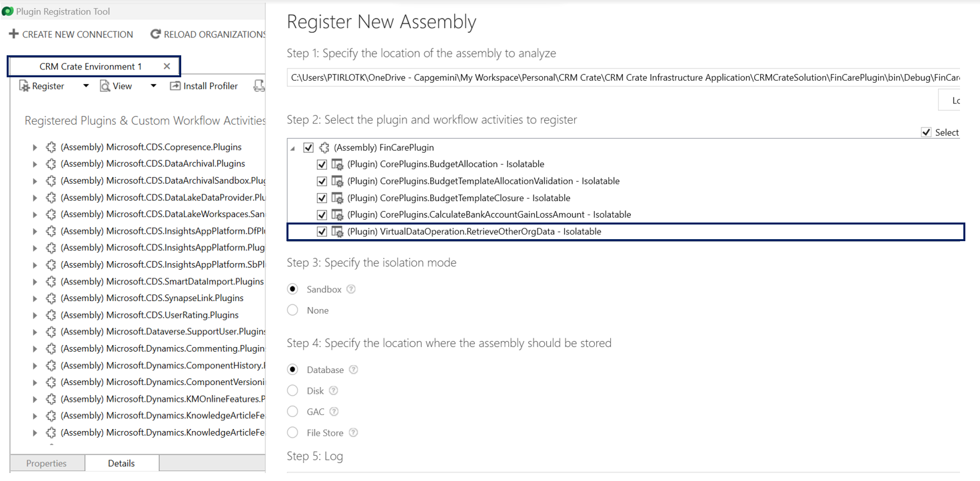Viewport: 980px width, 481px height.
Task: Uncheck the CorePlugins.BudgetTemplateClosure plugin
Action: pos(322,197)
